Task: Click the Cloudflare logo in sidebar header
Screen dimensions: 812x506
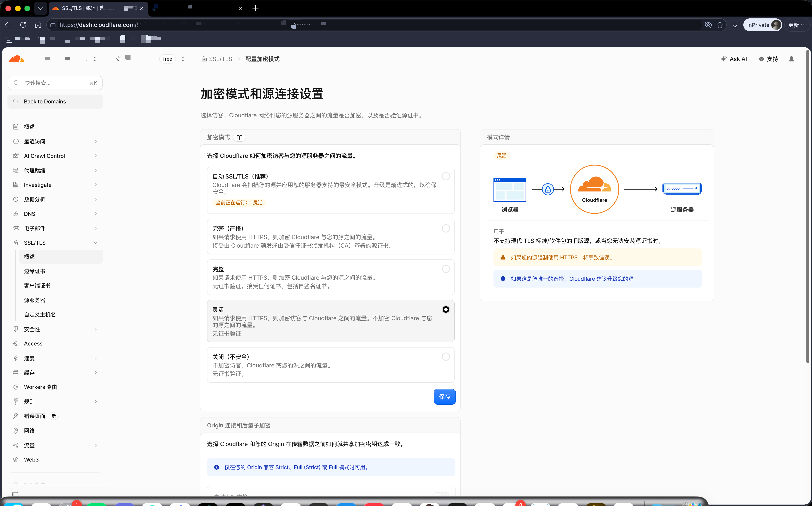Action: pos(16,59)
